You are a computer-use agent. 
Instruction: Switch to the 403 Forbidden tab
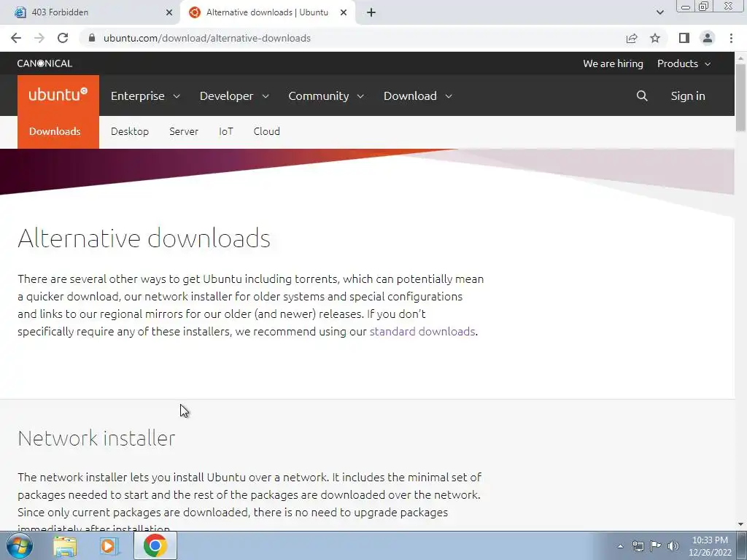pyautogui.click(x=90, y=12)
